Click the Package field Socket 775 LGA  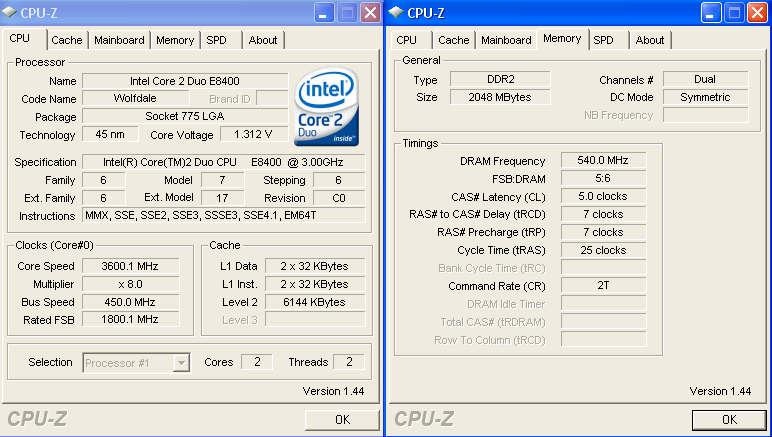[x=185, y=116]
